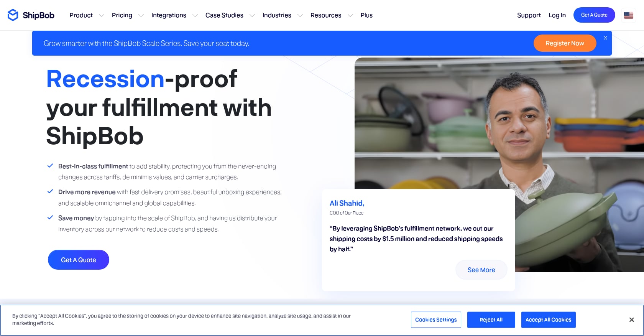Open the Product nav item
The width and height of the screenshot is (644, 336).
(x=81, y=15)
